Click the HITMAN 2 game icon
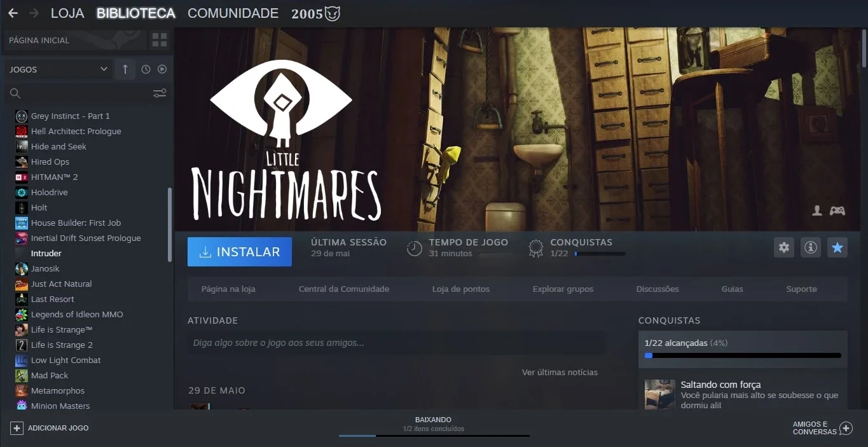 pos(22,177)
